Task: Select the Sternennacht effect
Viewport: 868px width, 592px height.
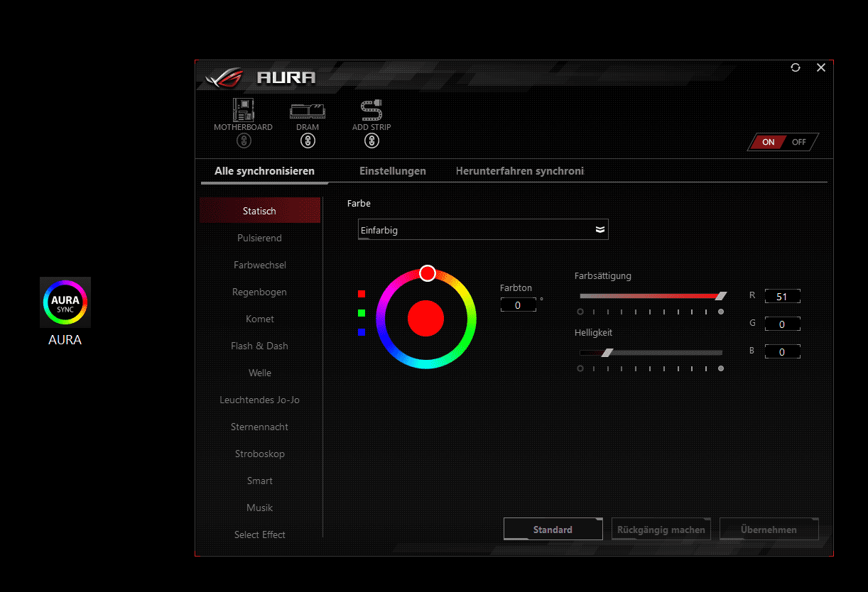Action: click(x=260, y=427)
